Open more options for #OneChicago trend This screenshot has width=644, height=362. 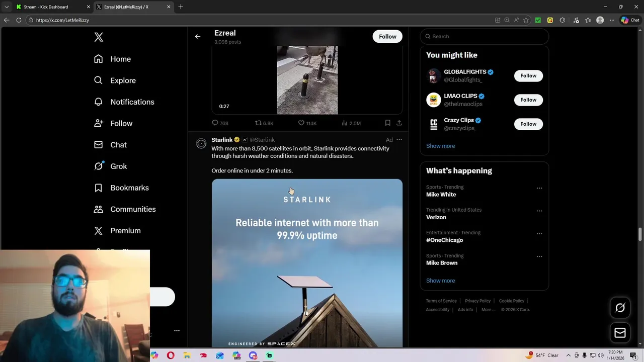coord(539,234)
